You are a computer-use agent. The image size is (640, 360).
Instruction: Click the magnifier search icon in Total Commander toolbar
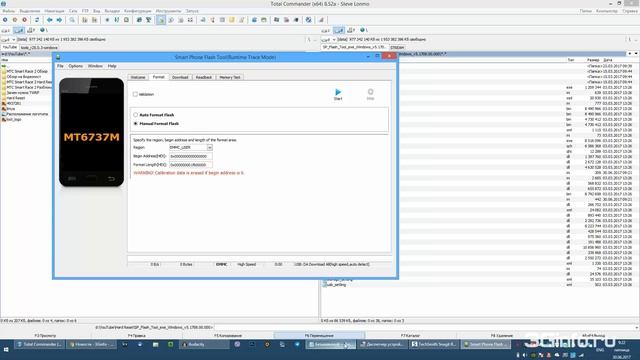pyautogui.click(x=72, y=20)
